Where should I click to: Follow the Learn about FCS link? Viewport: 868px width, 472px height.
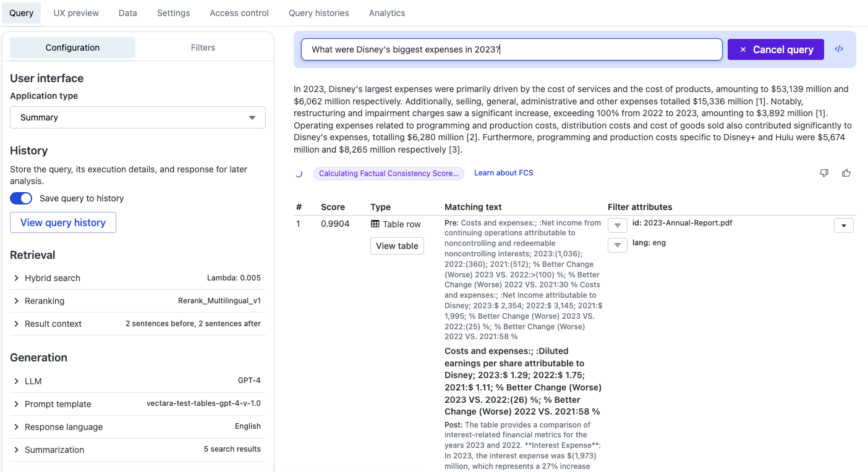[x=503, y=173]
